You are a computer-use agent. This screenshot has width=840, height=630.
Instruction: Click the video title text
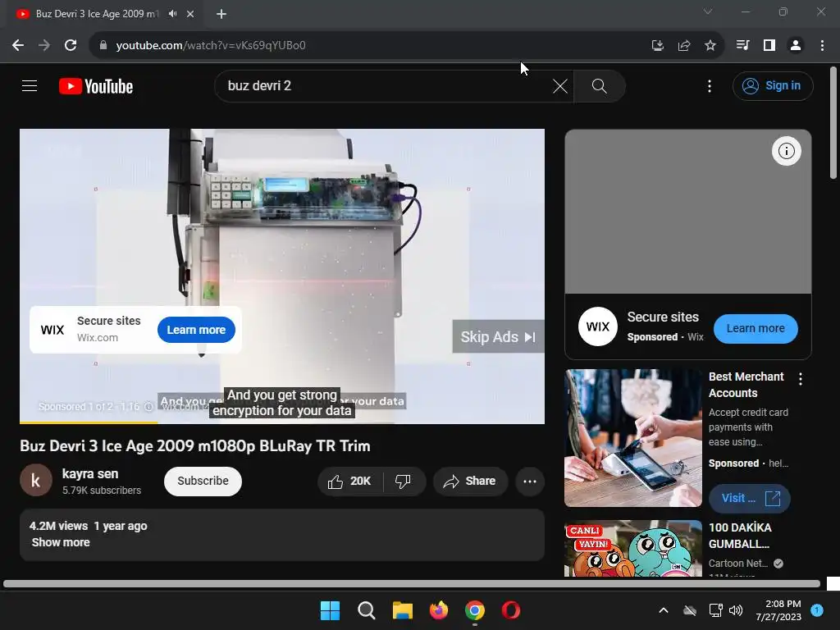(195, 445)
